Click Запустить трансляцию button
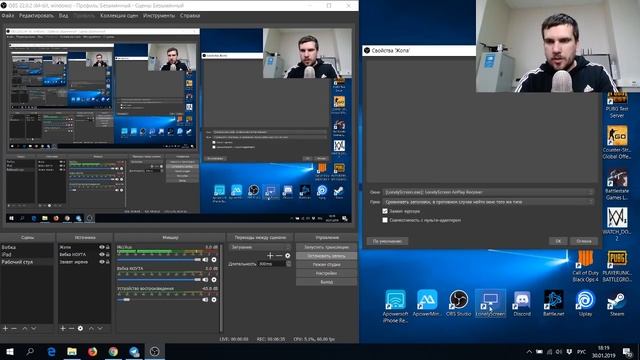 click(x=326, y=247)
